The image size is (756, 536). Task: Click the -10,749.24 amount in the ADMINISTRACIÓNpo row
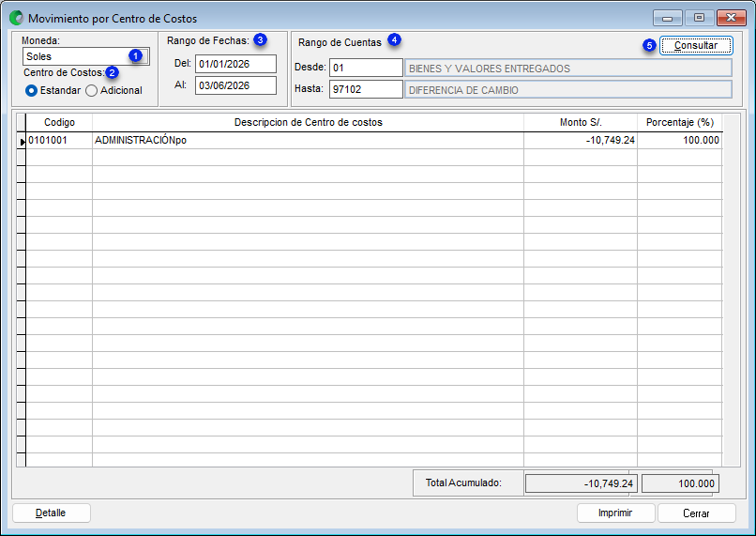tap(581, 141)
